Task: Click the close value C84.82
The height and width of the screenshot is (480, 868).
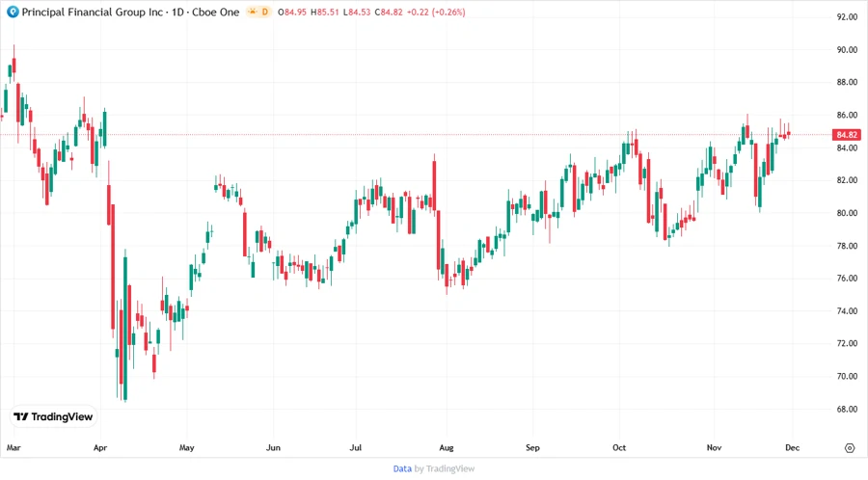Action: [391, 12]
